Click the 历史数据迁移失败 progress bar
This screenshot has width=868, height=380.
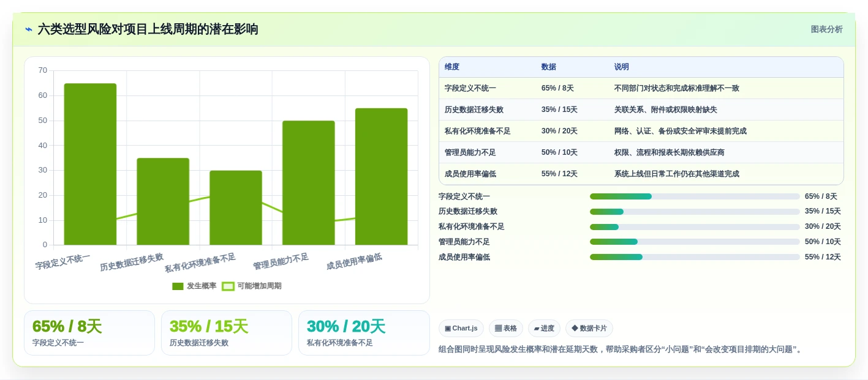point(695,212)
